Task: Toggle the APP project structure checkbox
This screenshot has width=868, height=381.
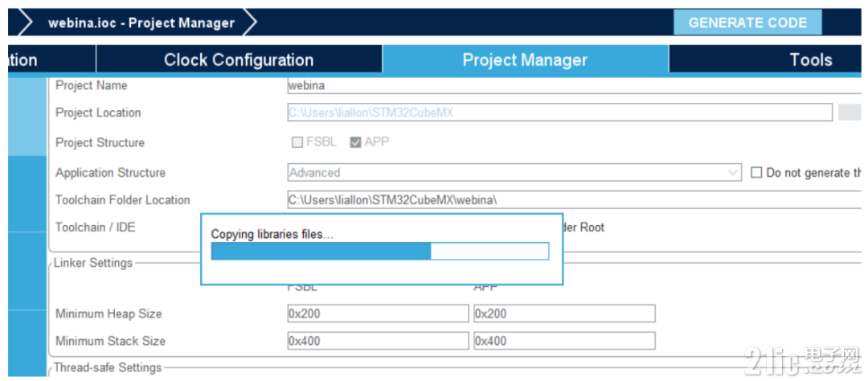Action: coord(355,142)
